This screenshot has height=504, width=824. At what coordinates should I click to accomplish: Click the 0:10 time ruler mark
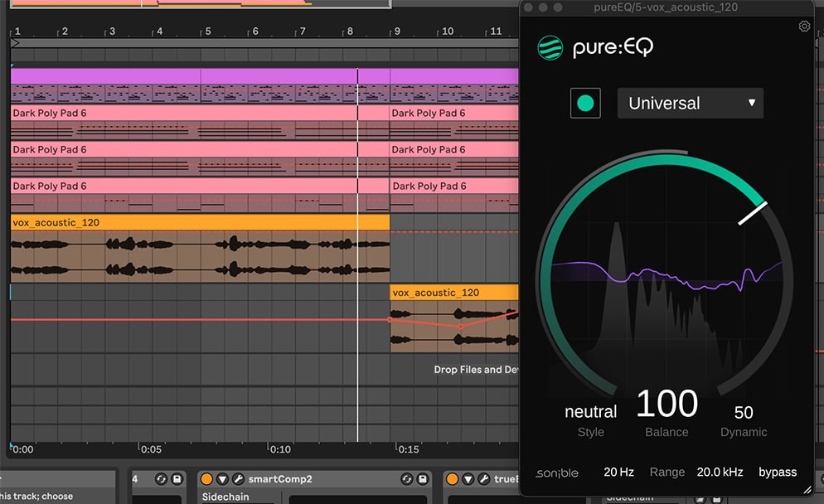point(280,449)
